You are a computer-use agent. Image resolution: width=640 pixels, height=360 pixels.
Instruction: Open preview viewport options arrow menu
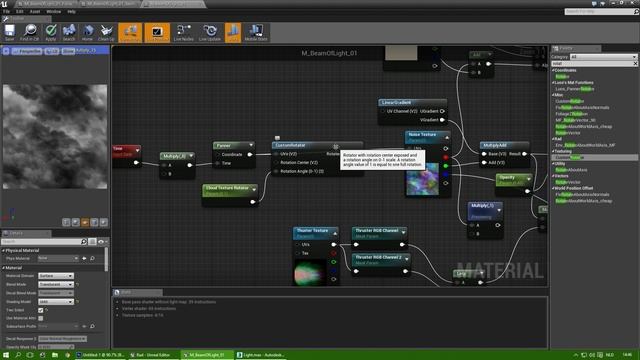pos(6,51)
